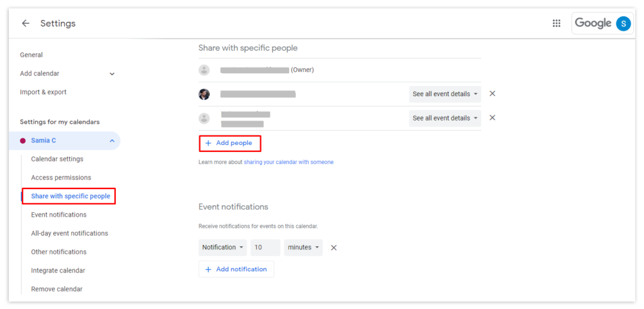Expand the Add calendar section
The width and height of the screenshot is (644, 309).
[112, 73]
